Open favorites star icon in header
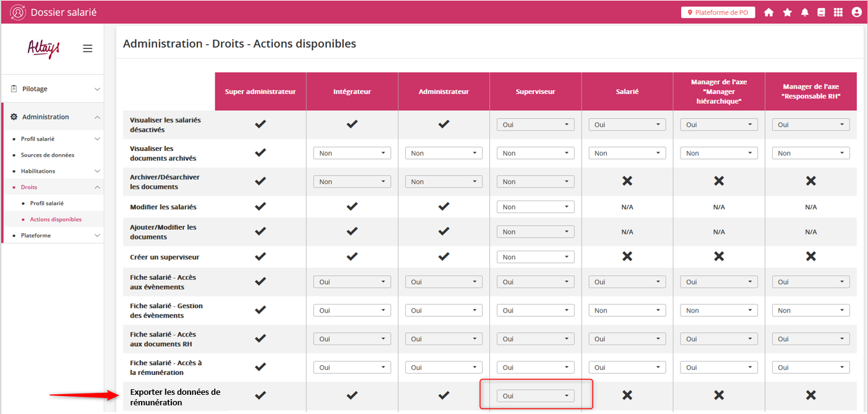 point(787,12)
